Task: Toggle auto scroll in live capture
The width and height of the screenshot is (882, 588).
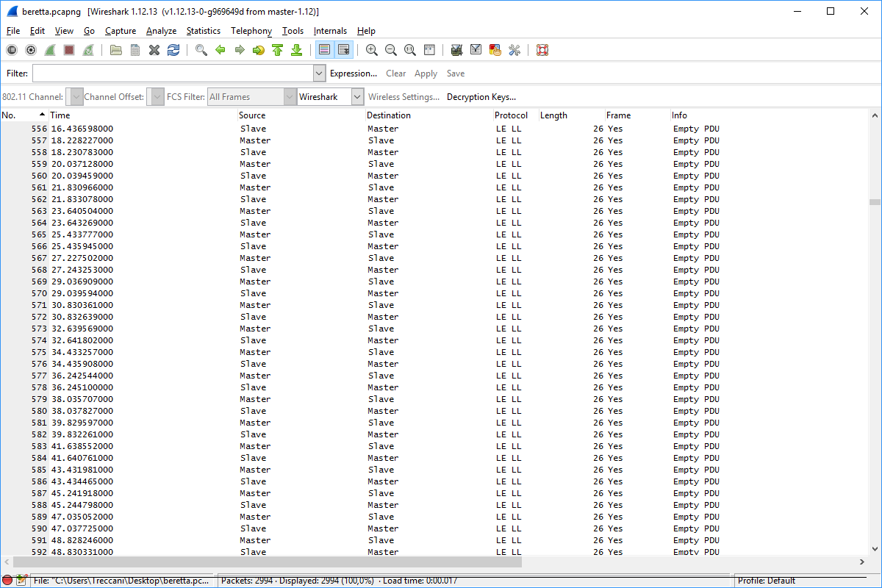Action: (x=343, y=50)
